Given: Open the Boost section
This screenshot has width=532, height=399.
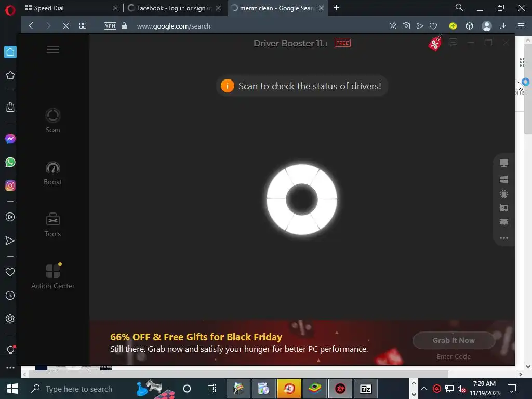Looking at the screenshot, I should [52, 174].
